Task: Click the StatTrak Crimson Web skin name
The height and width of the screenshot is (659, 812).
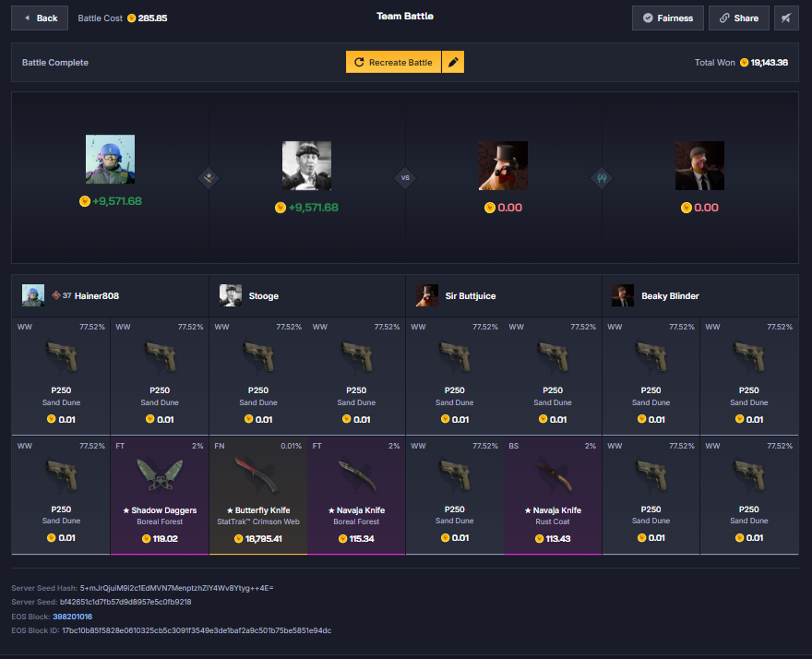Action: [x=257, y=521]
